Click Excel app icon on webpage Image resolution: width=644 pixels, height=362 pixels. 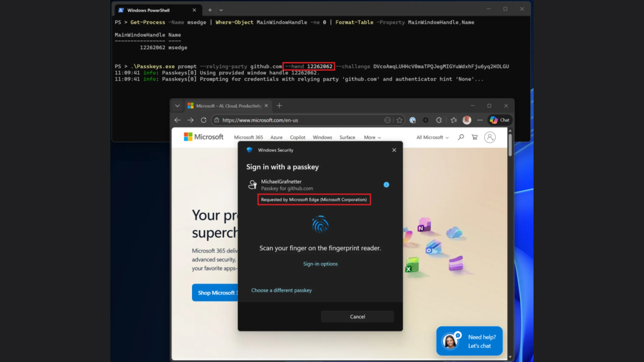[411, 265]
